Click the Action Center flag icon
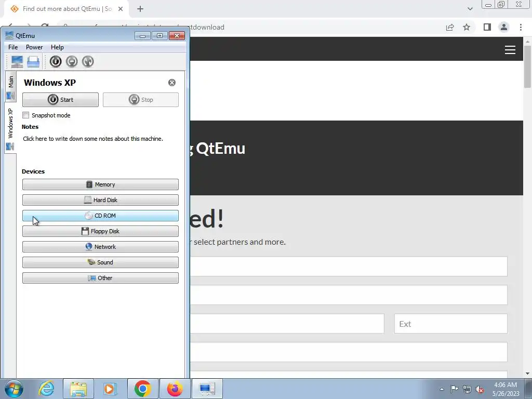Image resolution: width=532 pixels, height=399 pixels. click(x=454, y=389)
